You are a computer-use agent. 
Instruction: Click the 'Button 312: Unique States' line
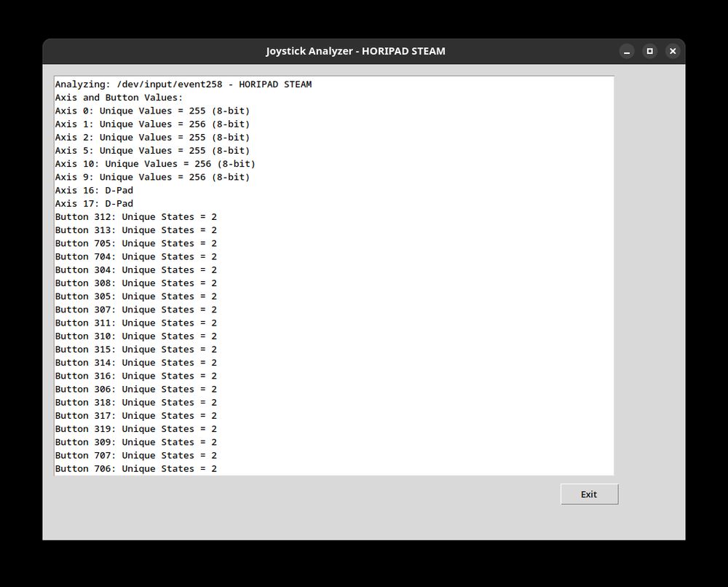click(136, 217)
